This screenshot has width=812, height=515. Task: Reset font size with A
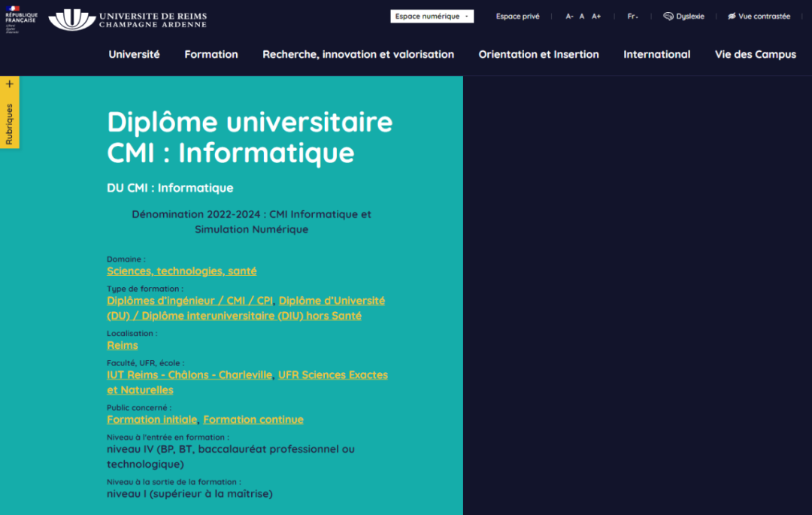(x=581, y=16)
